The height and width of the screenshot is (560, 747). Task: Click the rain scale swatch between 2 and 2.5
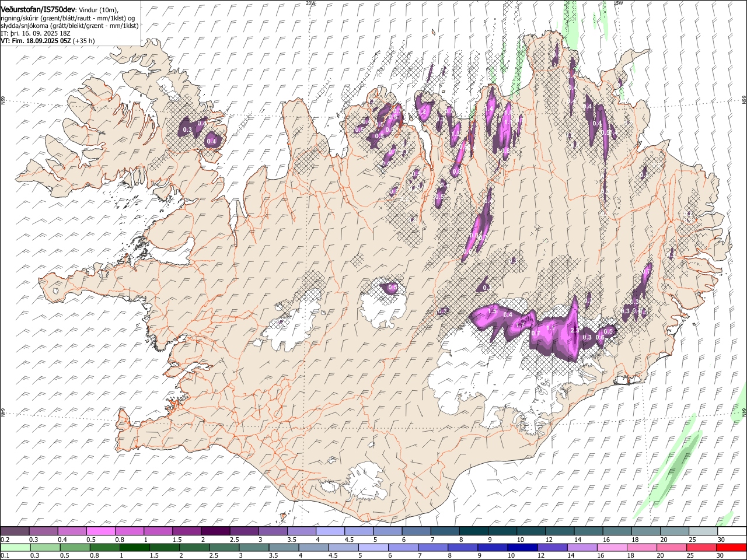194,547
